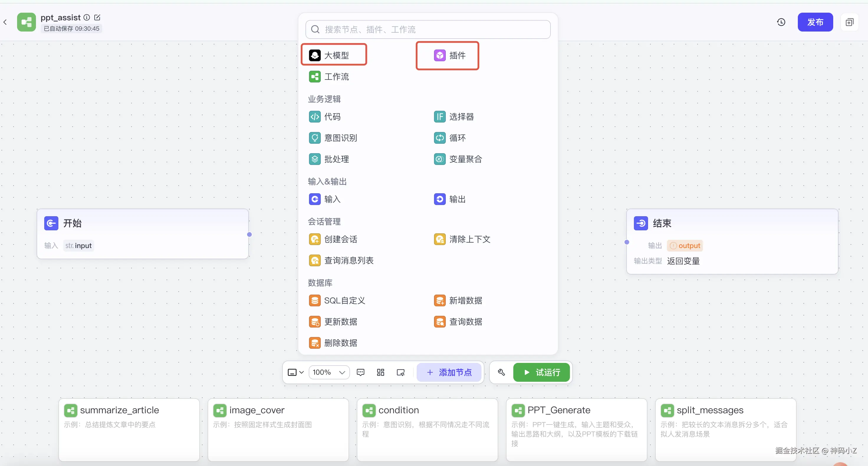Click the info icon beside ppt_assist title
Image resolution: width=868 pixels, height=466 pixels.
coord(87,17)
